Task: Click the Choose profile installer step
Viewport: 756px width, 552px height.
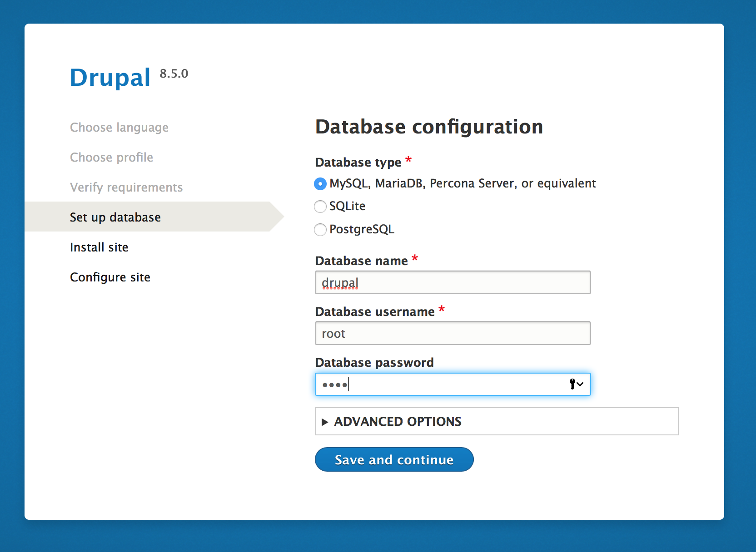Action: [x=111, y=158]
